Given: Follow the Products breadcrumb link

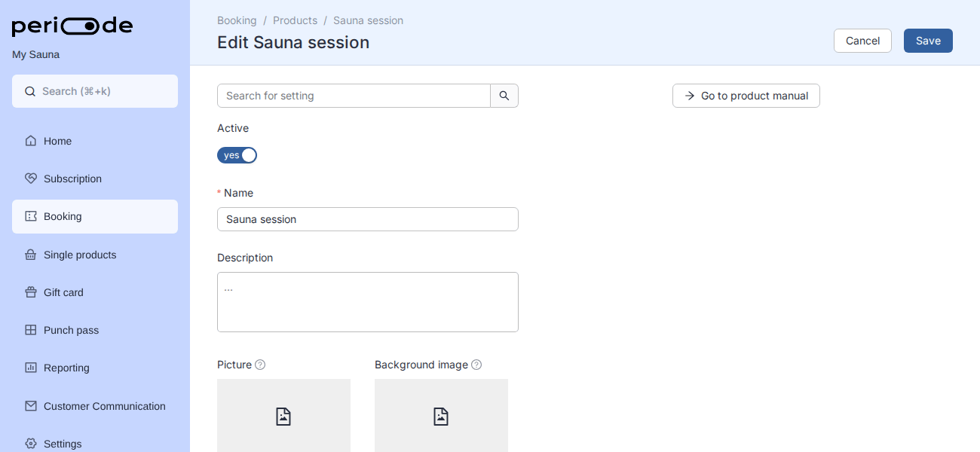Looking at the screenshot, I should tap(295, 20).
